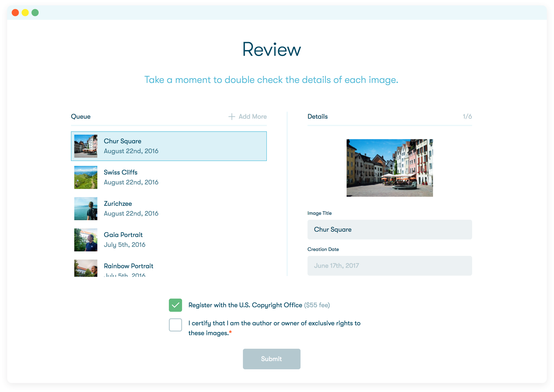Click the Rainbow Portrait image thumbnail
This screenshot has height=392, width=554.
point(85,268)
